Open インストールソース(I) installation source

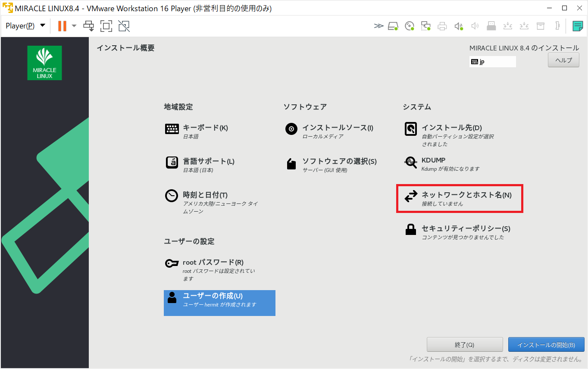coord(338,128)
